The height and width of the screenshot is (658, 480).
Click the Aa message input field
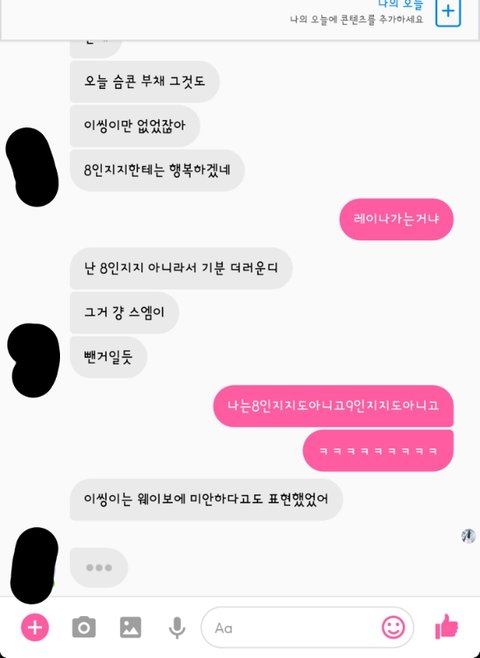pos(308,628)
